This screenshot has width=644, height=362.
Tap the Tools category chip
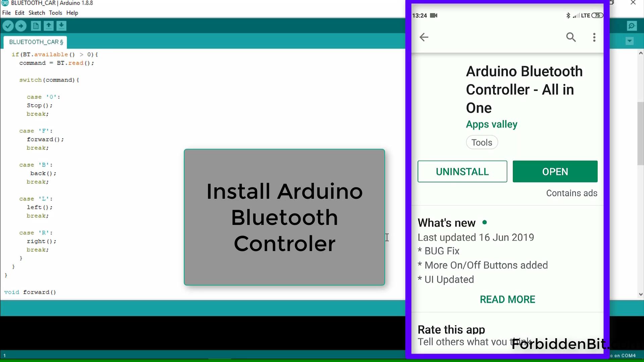[x=482, y=142]
